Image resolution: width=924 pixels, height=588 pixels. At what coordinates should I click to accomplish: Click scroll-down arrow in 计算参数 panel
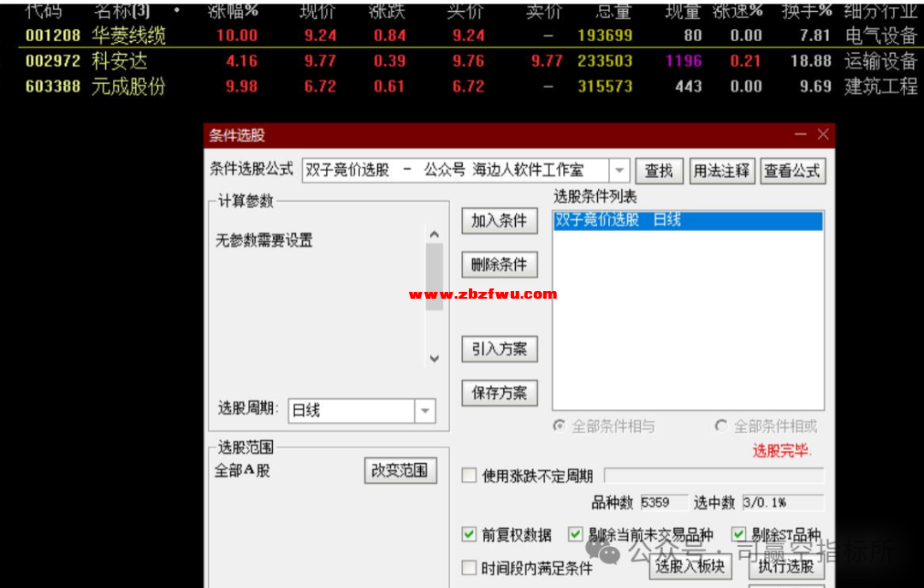[435, 359]
